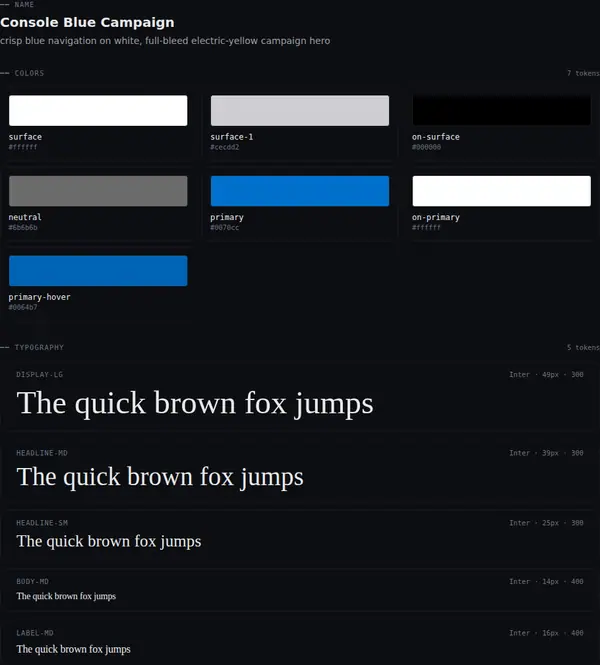Click the on-surface token name
Screen dimensions: 600x665
pos(435,137)
